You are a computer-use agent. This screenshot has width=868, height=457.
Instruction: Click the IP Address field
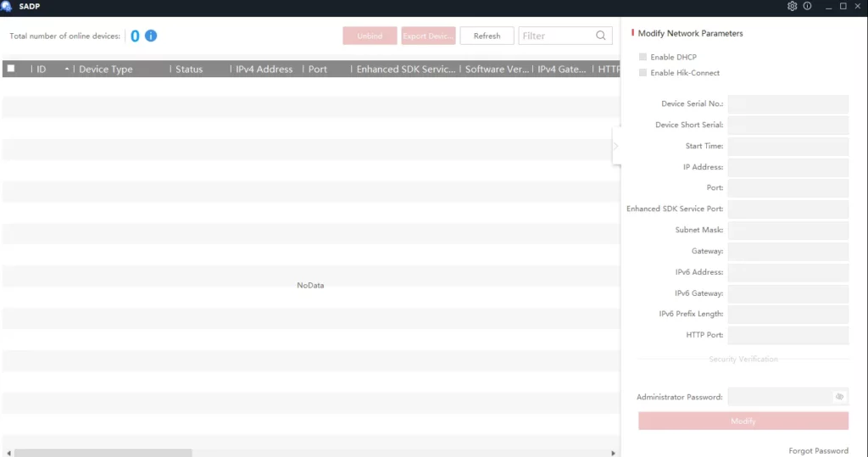pos(788,167)
